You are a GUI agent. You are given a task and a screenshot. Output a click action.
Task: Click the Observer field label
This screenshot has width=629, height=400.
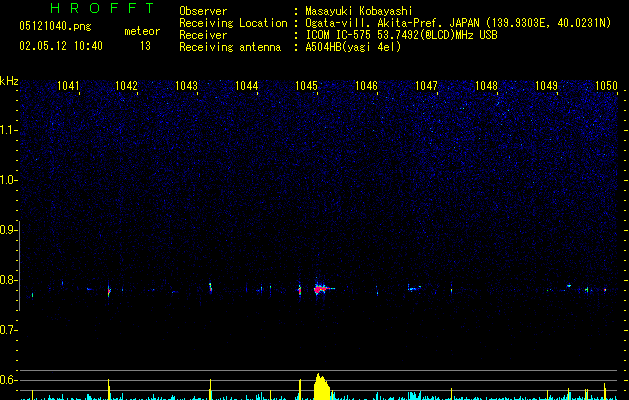point(203,11)
